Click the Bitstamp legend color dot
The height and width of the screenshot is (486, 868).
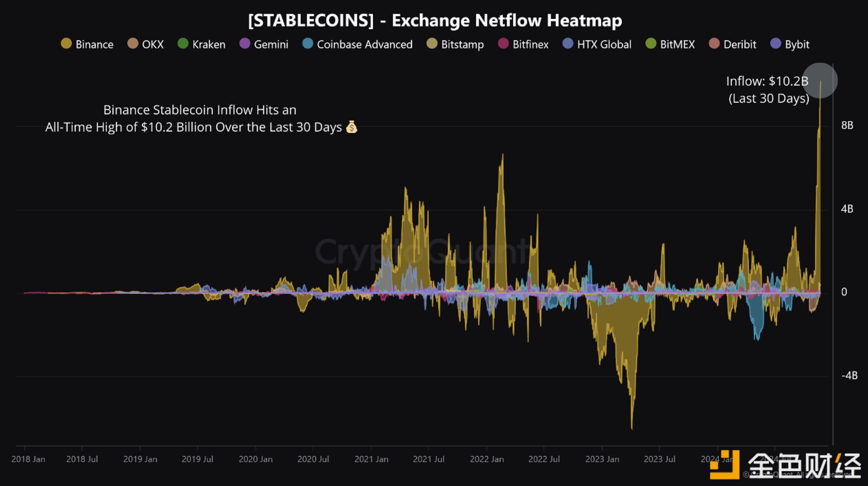coord(432,44)
